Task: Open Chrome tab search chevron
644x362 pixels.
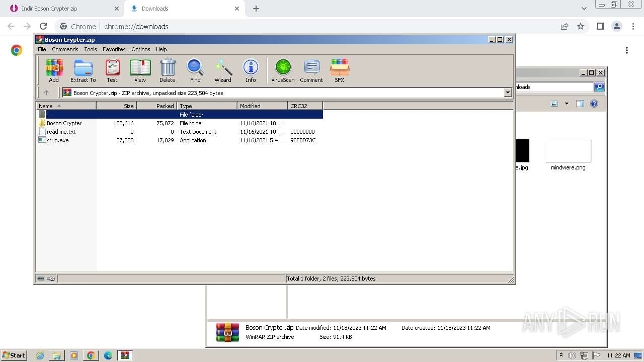Action: [584, 9]
